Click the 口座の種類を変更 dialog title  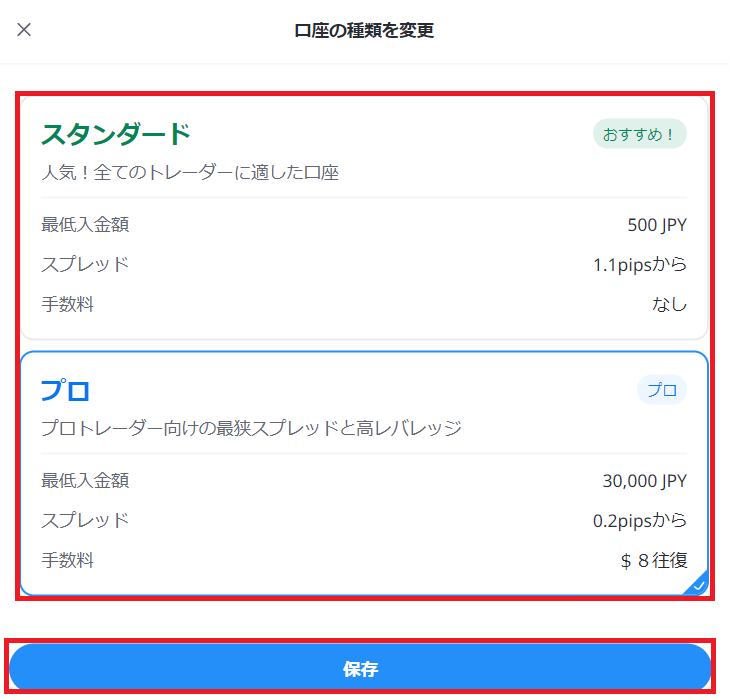(364, 30)
